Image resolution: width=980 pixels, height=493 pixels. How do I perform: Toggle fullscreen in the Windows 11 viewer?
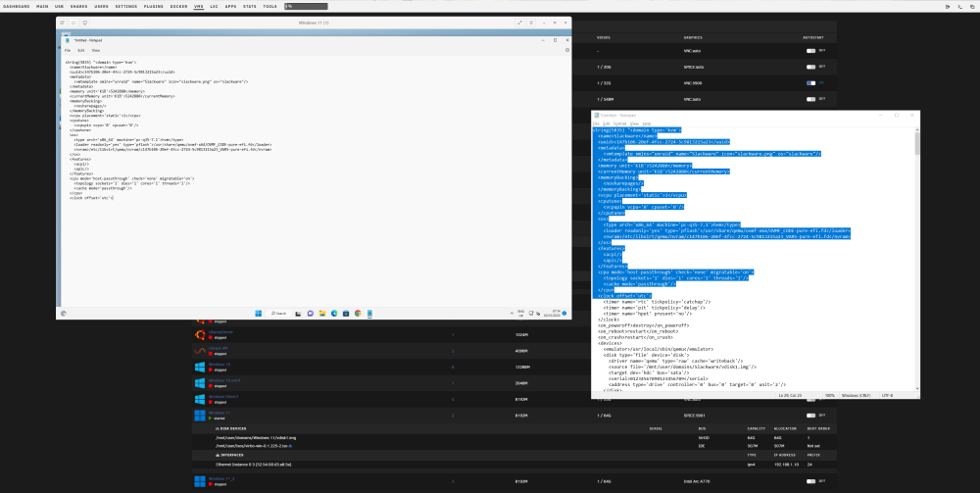pos(520,23)
